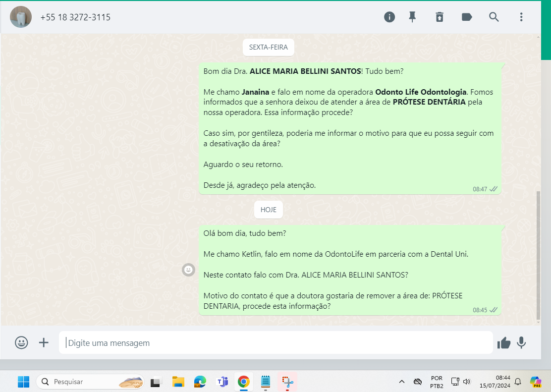Open Task View from the taskbar

point(156,382)
